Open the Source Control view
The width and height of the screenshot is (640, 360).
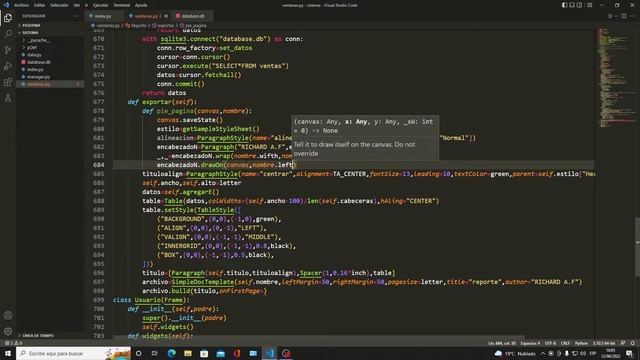point(8,50)
